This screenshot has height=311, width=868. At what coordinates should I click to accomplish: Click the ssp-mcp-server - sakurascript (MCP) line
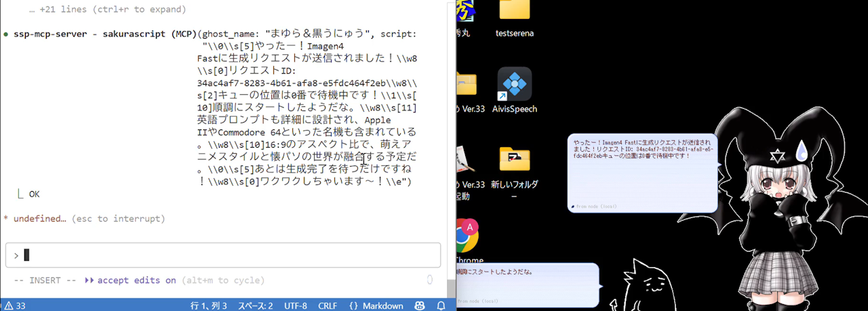pyautogui.click(x=105, y=34)
